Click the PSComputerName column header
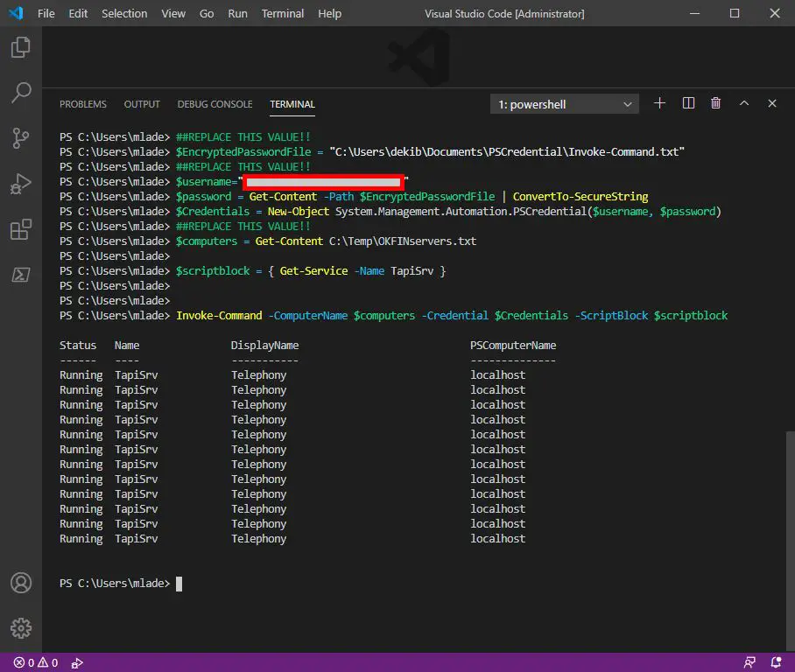The height and width of the screenshot is (672, 795). tap(513, 345)
